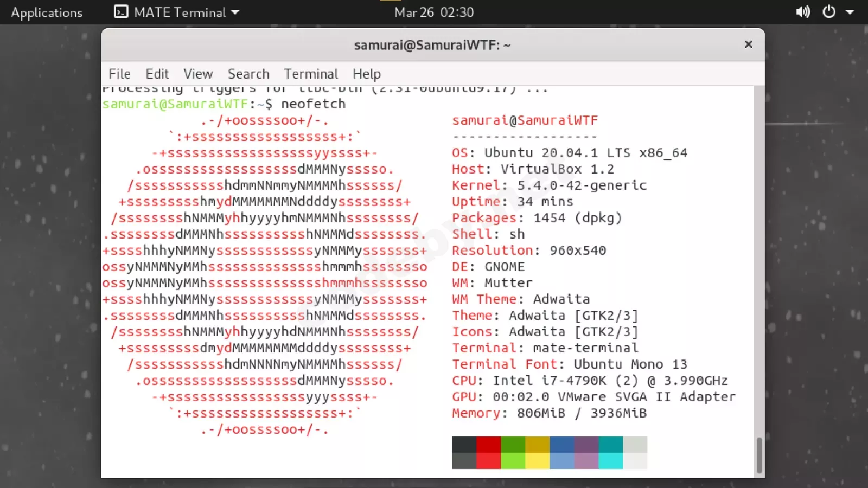
Task: Click the terminal icon beside MATE Terminal
Action: pos(120,12)
